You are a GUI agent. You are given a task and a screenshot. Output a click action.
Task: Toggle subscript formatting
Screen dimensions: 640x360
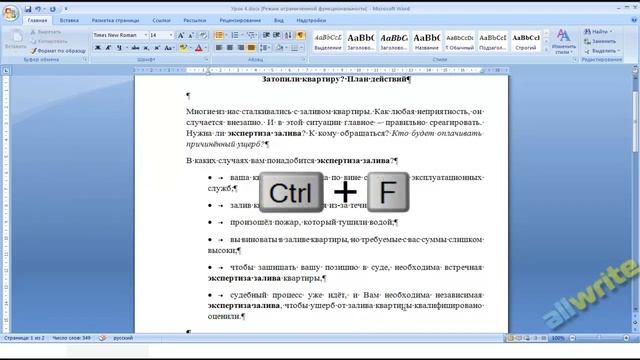coord(146,48)
